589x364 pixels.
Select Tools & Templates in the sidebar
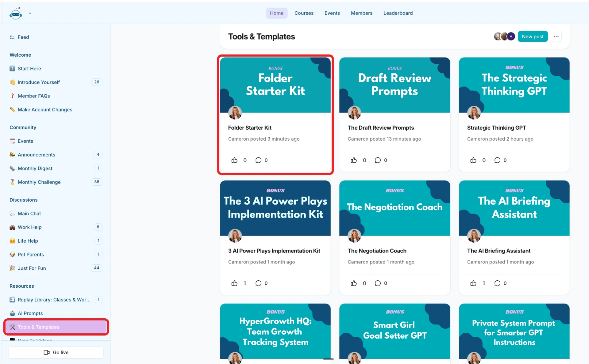click(56, 327)
